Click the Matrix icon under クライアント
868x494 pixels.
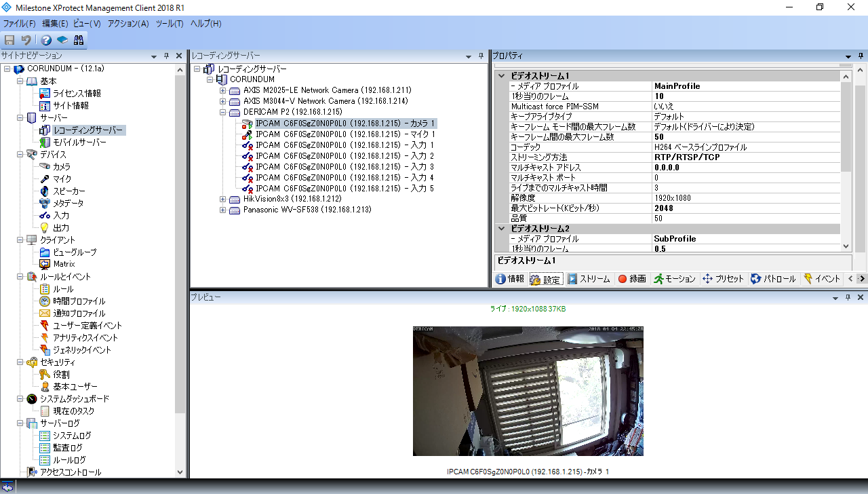click(45, 264)
